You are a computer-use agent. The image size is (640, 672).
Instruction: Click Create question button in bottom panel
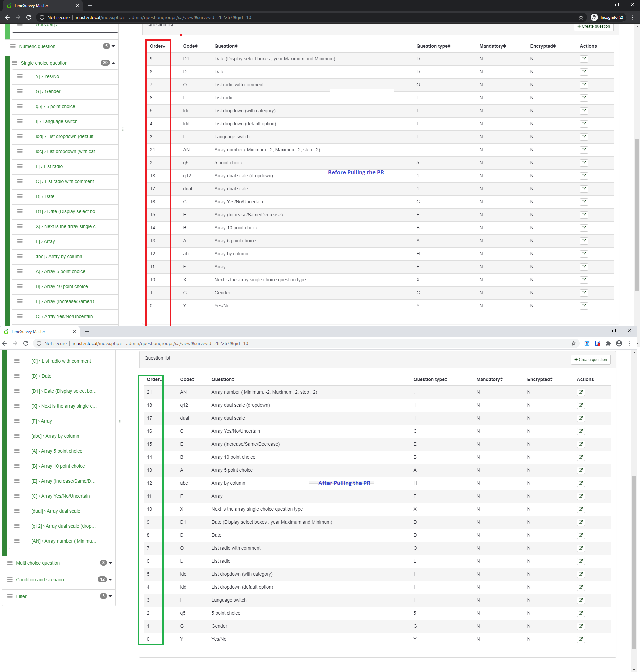click(x=590, y=360)
